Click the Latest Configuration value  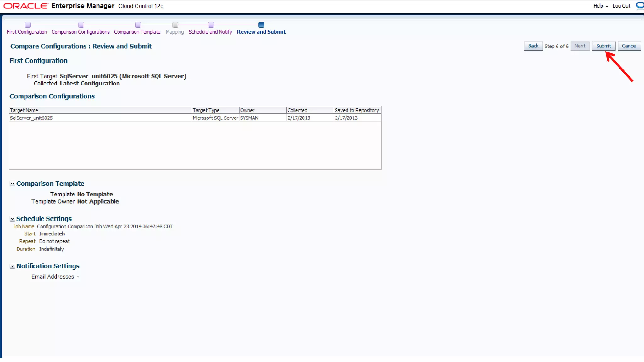[90, 83]
